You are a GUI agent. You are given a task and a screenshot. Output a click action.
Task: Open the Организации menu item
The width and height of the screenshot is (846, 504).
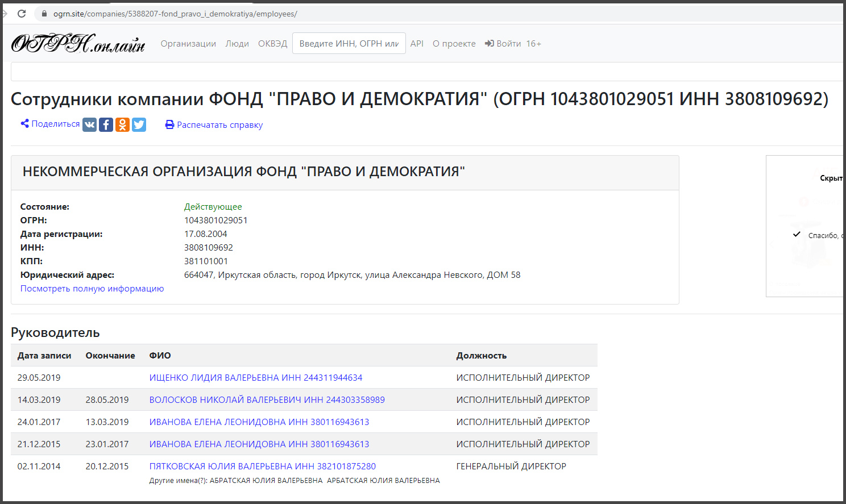[x=188, y=44]
